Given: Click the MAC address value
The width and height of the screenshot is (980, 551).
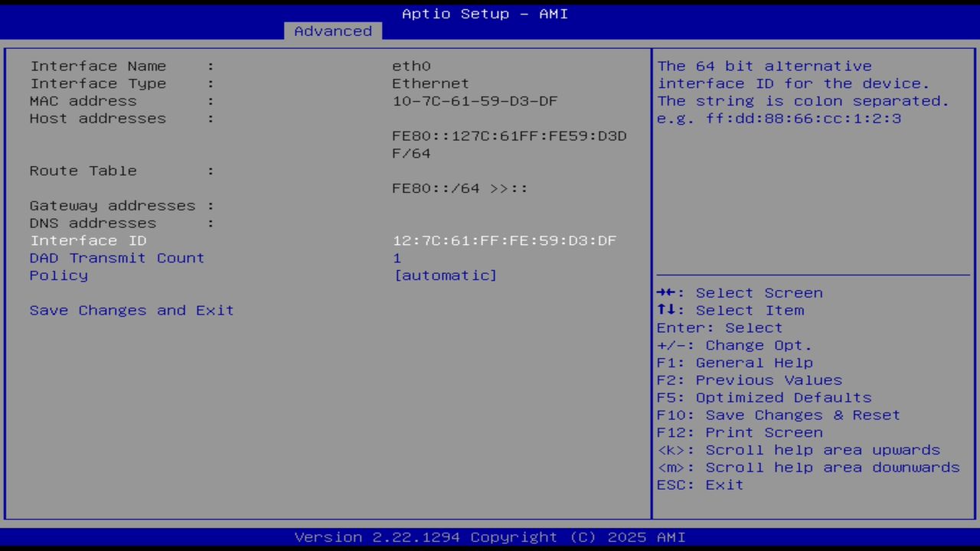Looking at the screenshot, I should pyautogui.click(x=475, y=100).
